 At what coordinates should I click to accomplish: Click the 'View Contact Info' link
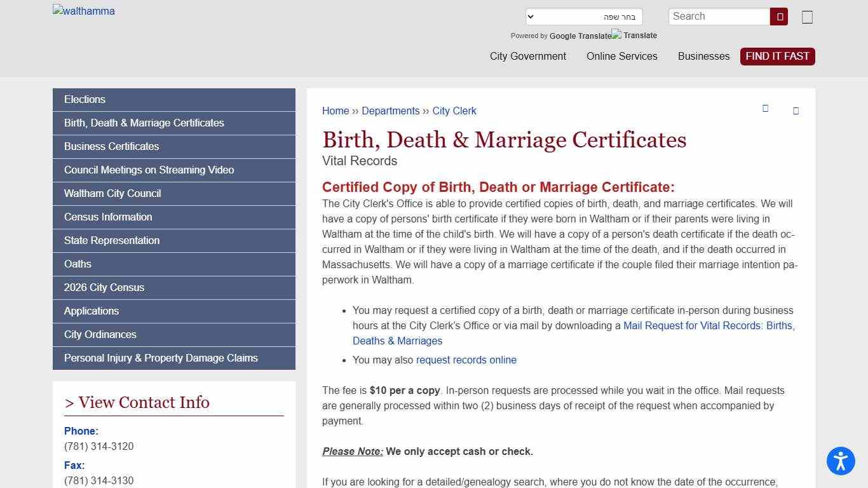pos(137,402)
